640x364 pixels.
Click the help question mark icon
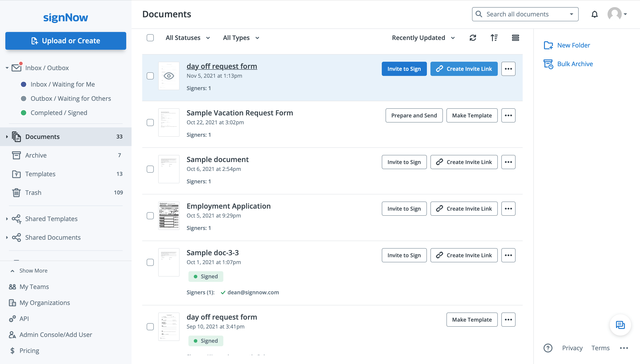coord(548,348)
